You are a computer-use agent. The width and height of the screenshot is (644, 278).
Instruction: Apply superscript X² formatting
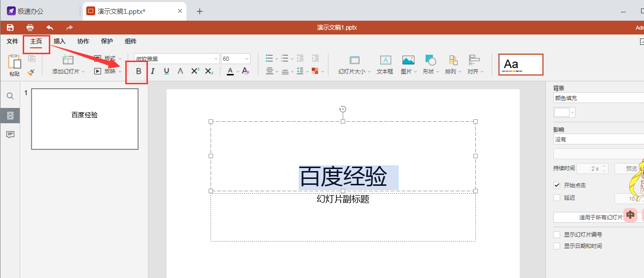[x=195, y=71]
